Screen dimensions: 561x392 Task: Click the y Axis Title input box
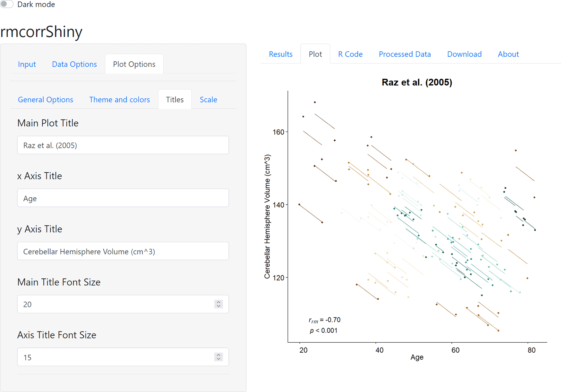coord(123,251)
